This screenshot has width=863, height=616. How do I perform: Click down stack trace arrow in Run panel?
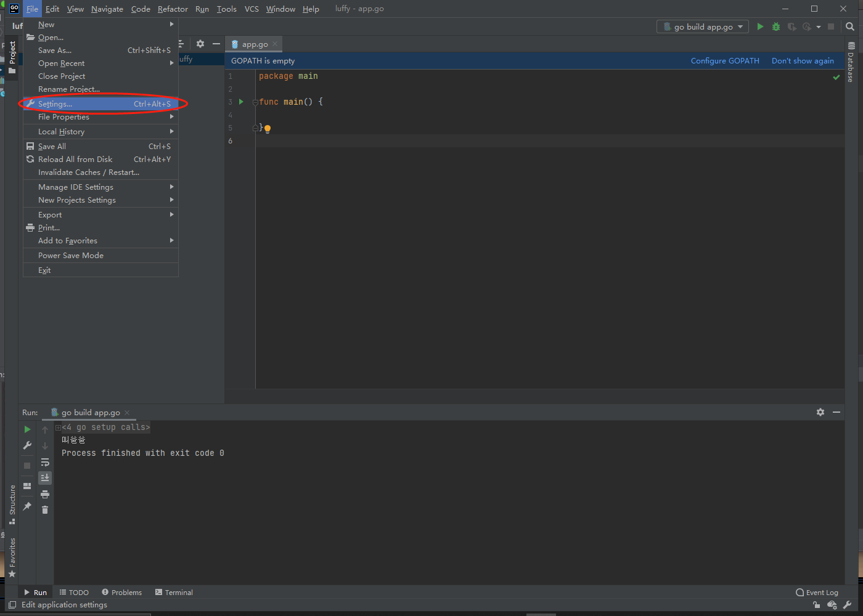point(45,446)
